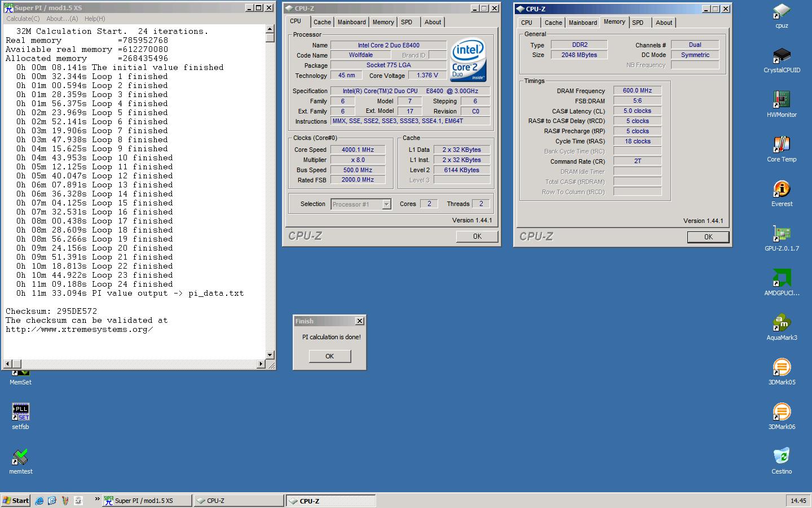
Task: Select the setfsb desktop icon
Action: coord(20,417)
